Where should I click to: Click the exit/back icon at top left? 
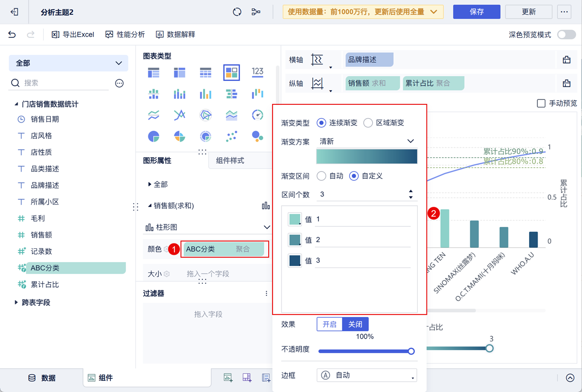[x=15, y=12]
